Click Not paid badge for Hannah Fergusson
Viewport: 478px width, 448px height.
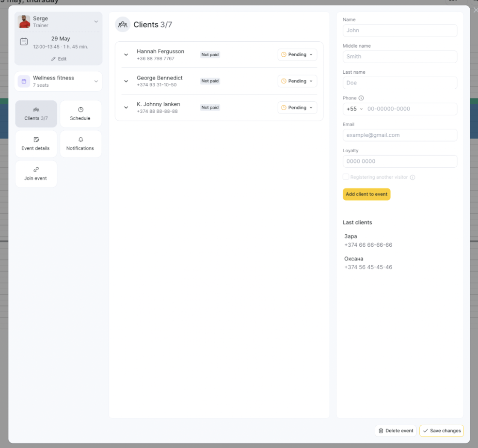(210, 55)
